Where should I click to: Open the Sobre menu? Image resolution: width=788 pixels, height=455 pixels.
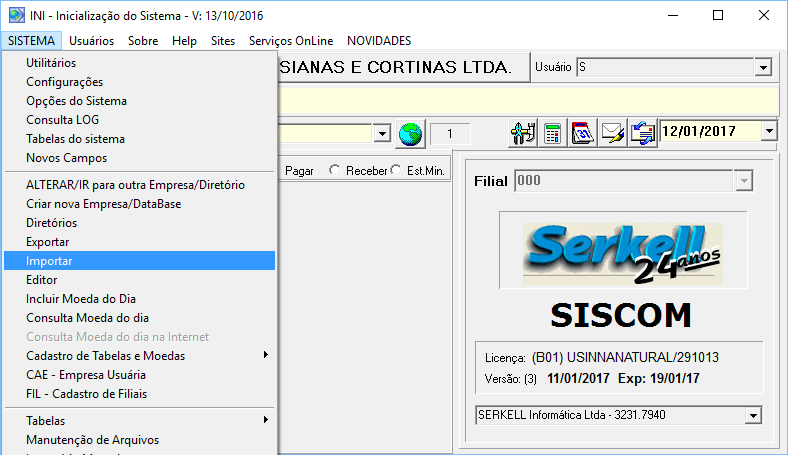click(143, 41)
